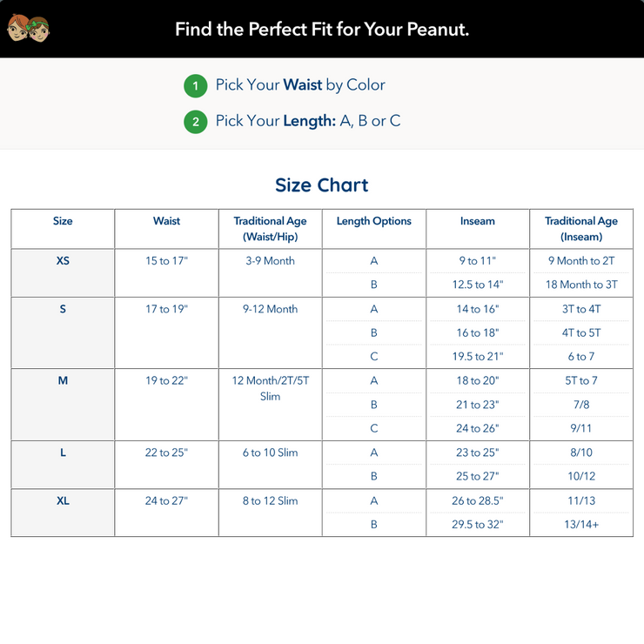Screen dimensions: 644x644
Task: Click inseam 29.5 to 32" cell
Action: pos(477,525)
